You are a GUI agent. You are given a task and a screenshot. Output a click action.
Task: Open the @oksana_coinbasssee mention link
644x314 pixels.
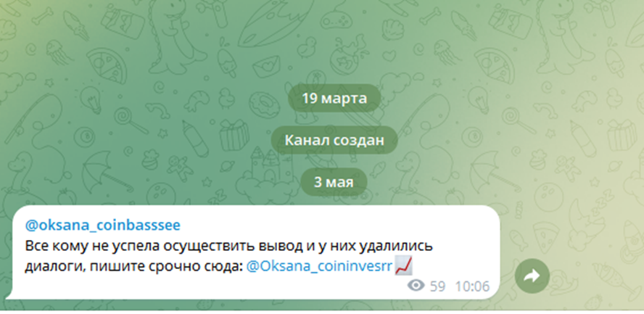click(x=103, y=226)
